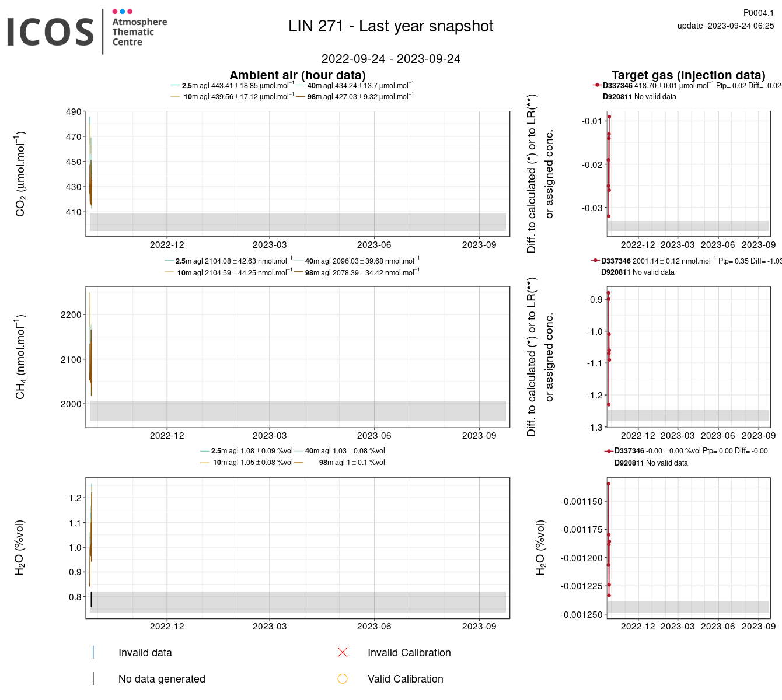Click the black No data generated marker
This screenshot has width=782, height=700.
(x=93, y=678)
